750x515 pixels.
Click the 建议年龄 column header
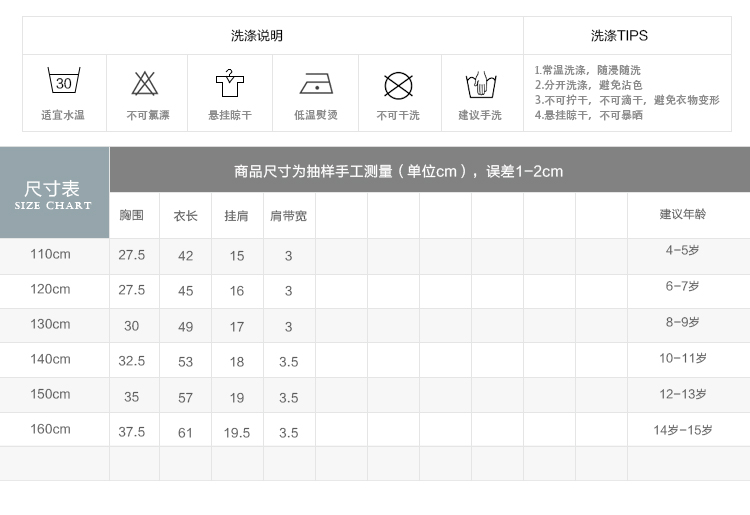682,214
